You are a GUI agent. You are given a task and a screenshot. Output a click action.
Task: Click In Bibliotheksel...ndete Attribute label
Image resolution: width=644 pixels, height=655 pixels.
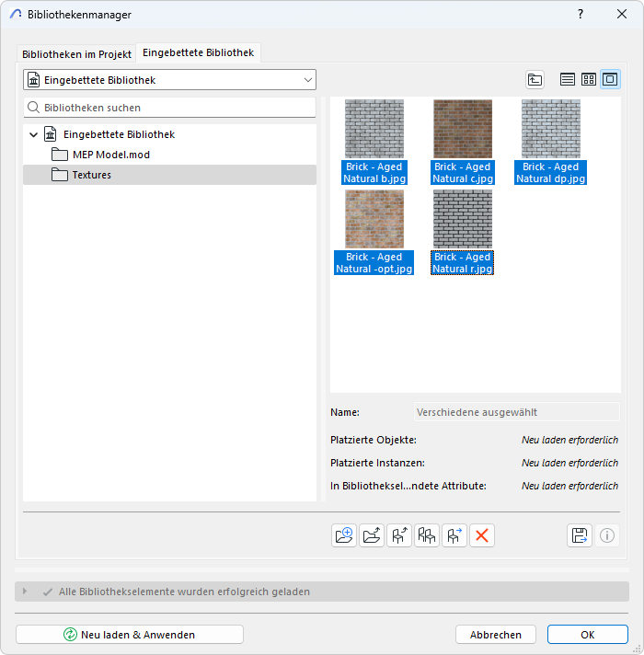pyautogui.click(x=408, y=486)
